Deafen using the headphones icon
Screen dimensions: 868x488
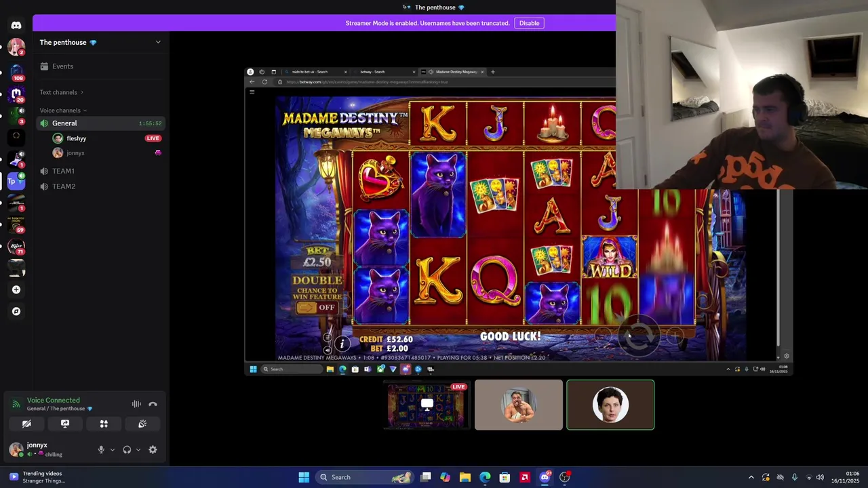pyautogui.click(x=127, y=449)
